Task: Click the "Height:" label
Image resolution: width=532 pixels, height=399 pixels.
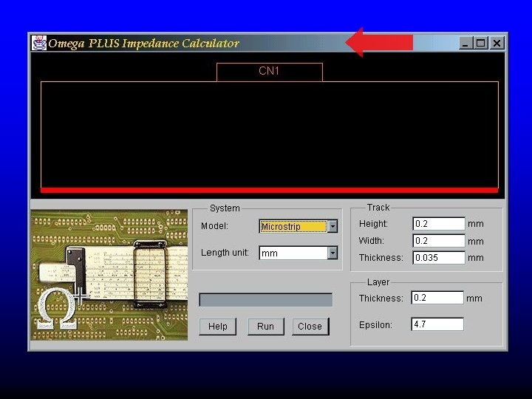Action: 373,224
